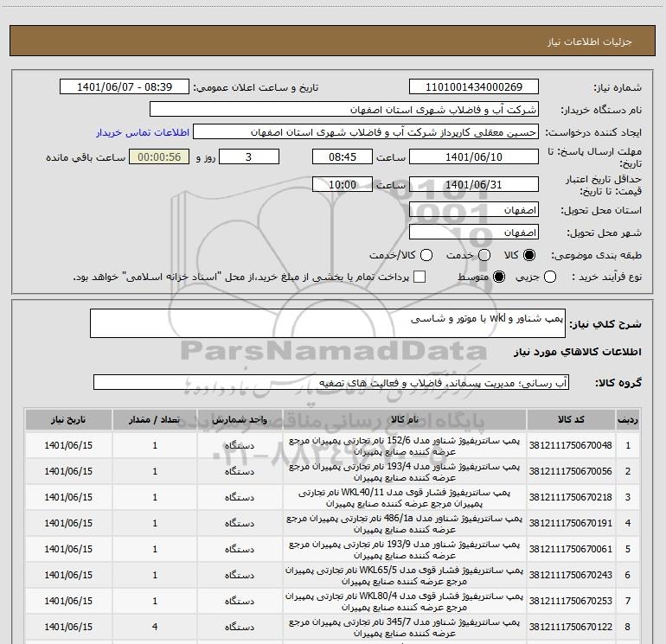
Task: Click the کد کالا column header
Action: 571,420
